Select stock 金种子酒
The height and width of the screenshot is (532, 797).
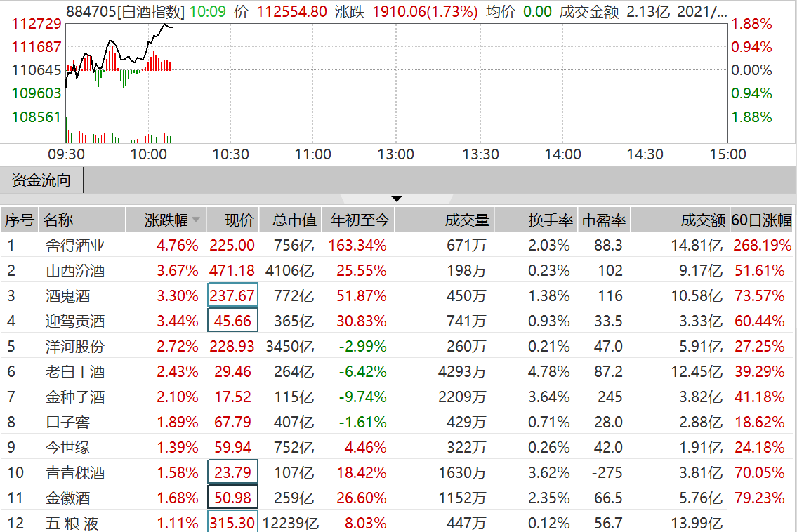[x=75, y=397]
